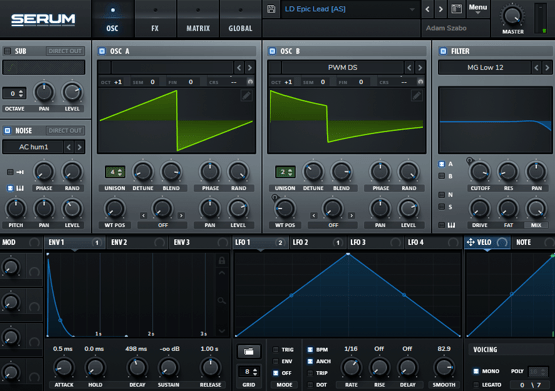The width and height of the screenshot is (555, 391).
Task: Click the sub oscillator waveform shape display
Action: 44,67
